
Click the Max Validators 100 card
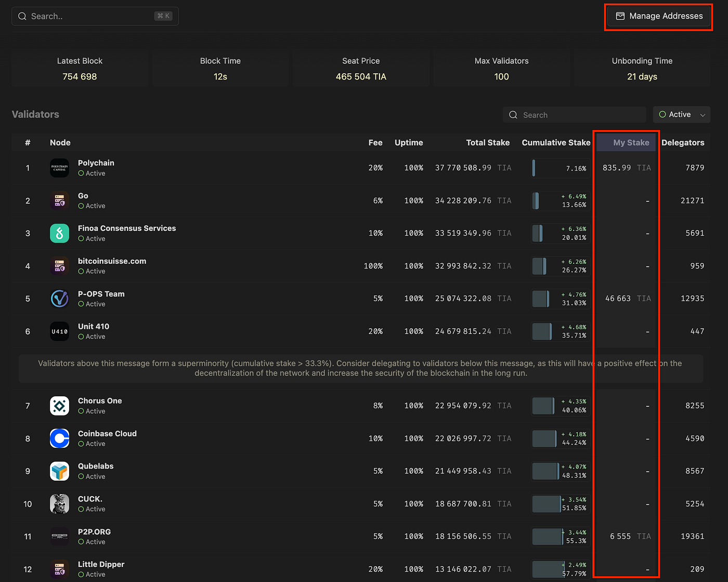pos(501,69)
